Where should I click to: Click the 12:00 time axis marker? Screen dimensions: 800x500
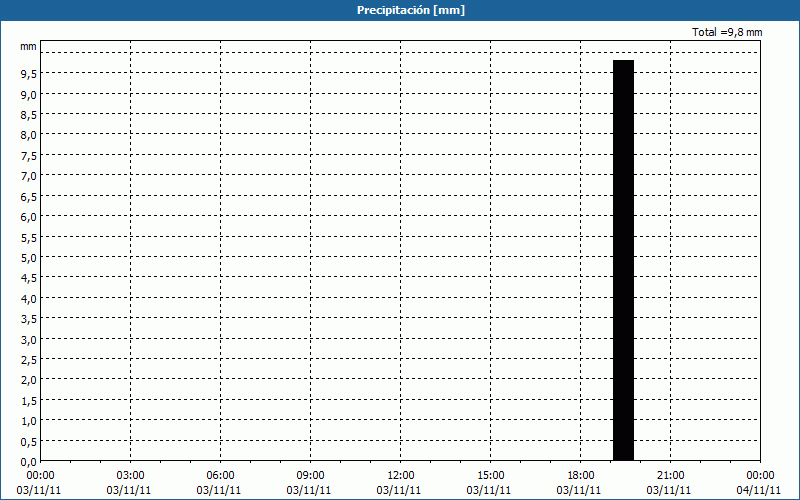[401, 475]
